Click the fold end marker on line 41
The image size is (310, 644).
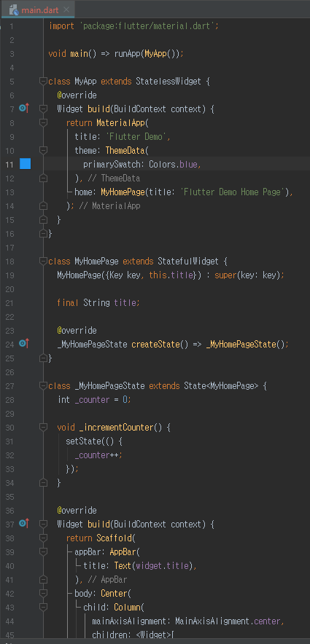click(x=43, y=579)
